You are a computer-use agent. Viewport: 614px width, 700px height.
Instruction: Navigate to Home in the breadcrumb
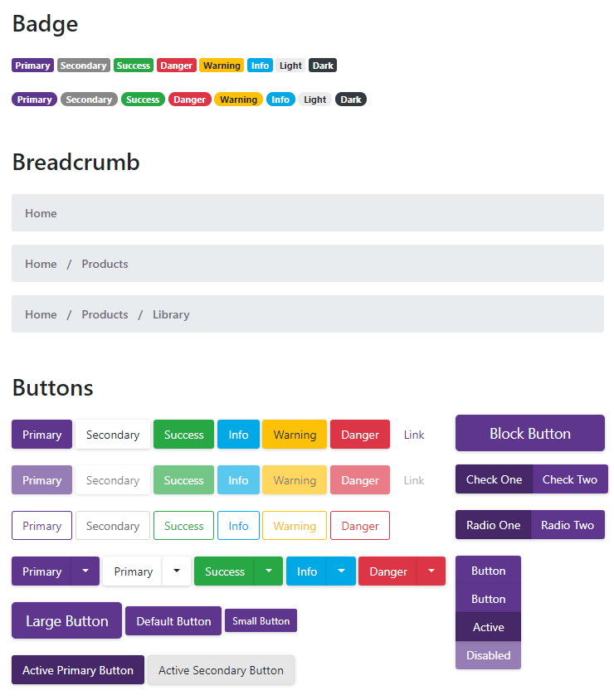point(41,213)
